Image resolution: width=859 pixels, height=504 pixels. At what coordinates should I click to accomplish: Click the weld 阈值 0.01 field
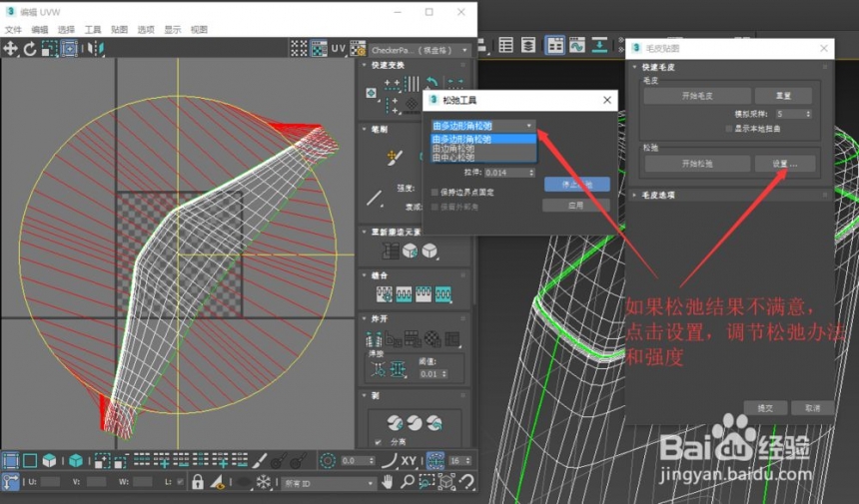point(433,374)
